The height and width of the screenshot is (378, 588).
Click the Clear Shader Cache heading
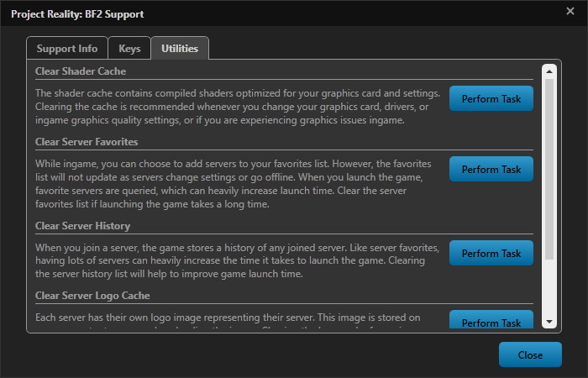pyautogui.click(x=81, y=71)
